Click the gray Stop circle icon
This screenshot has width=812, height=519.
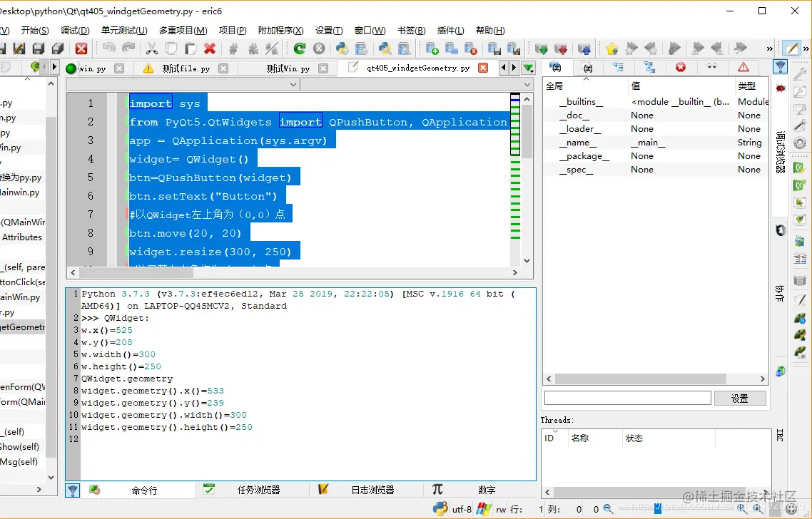click(319, 48)
